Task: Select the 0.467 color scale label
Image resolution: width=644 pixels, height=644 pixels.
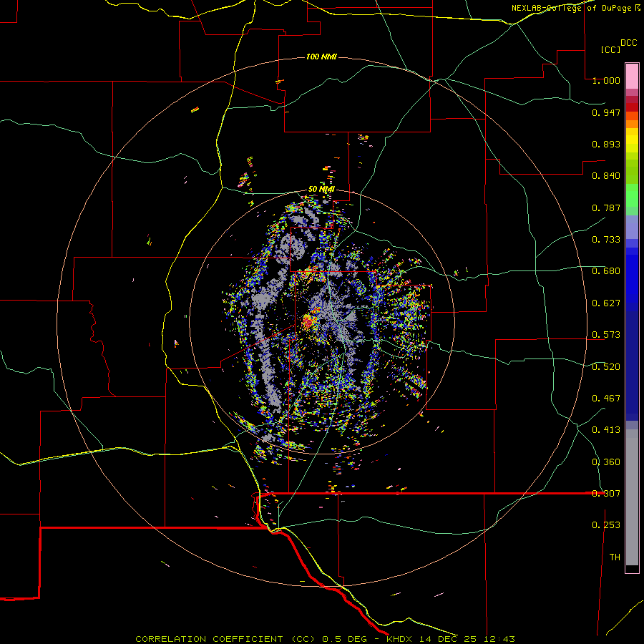Action: click(x=606, y=399)
